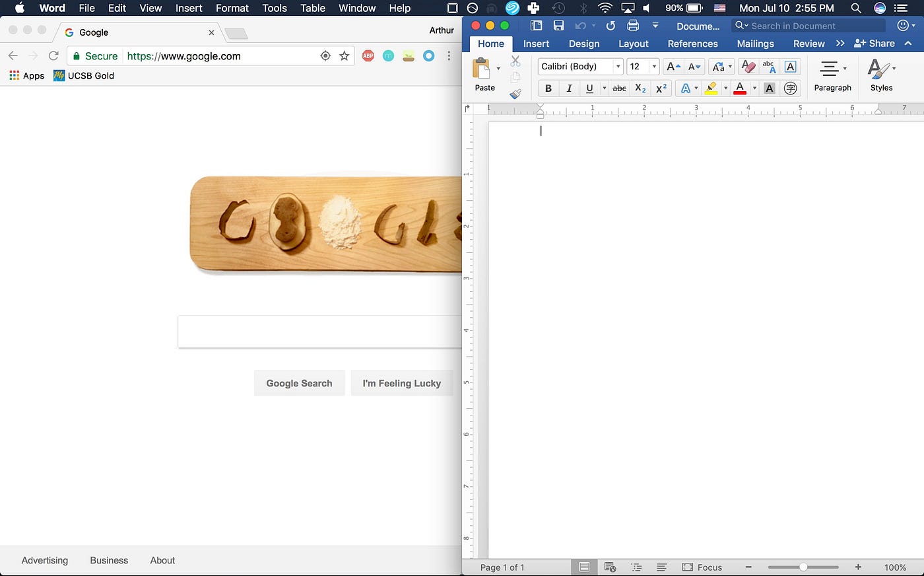This screenshot has width=924, height=576.
Task: Click the Print icon in Word's title bar
Action: click(x=633, y=26)
